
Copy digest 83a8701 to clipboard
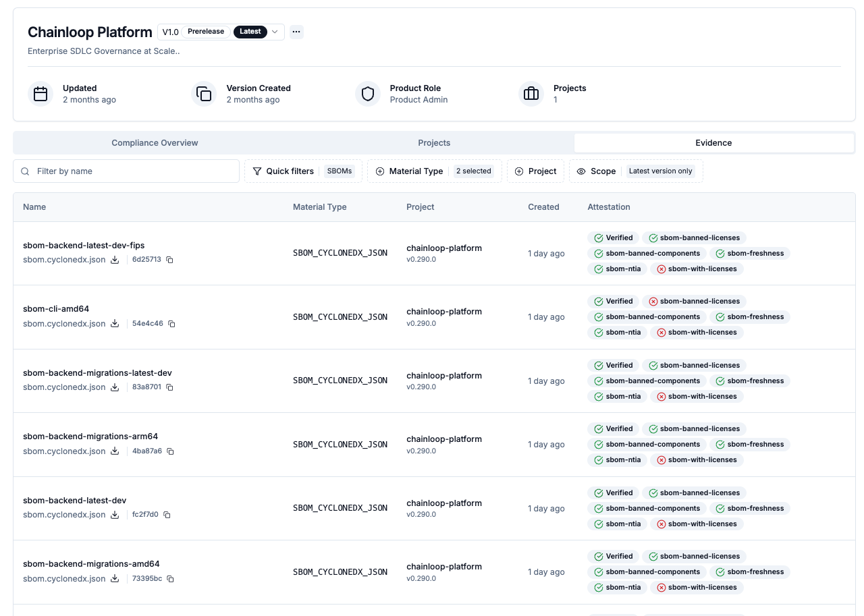(x=169, y=387)
